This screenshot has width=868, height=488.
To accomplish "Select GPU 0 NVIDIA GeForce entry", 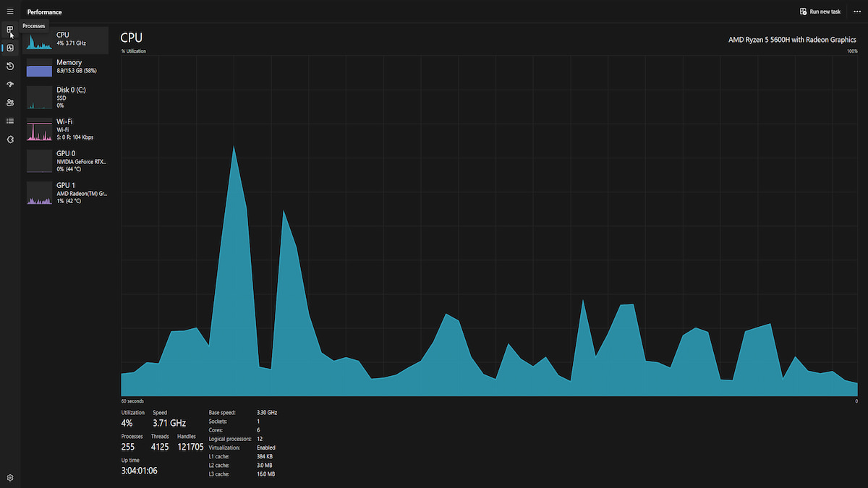I will tap(66, 161).
